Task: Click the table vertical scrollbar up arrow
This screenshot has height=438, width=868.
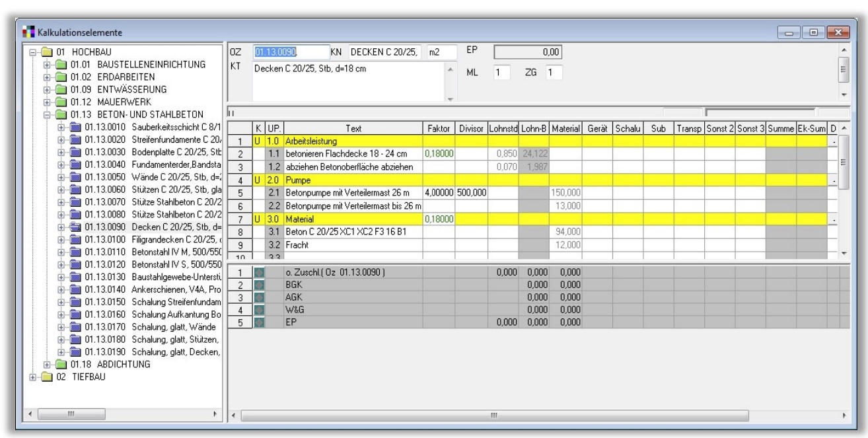Action: 843,129
